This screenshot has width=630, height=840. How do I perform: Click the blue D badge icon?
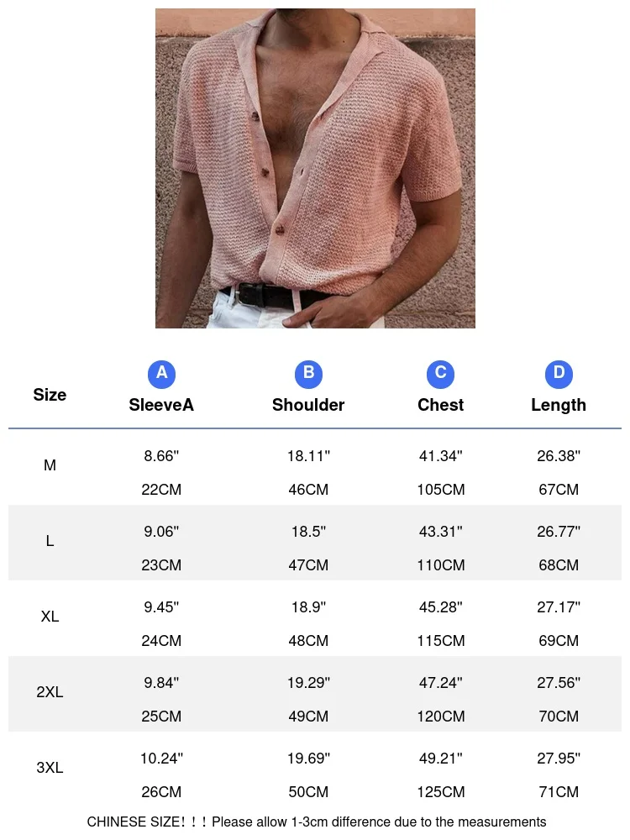coord(559,374)
